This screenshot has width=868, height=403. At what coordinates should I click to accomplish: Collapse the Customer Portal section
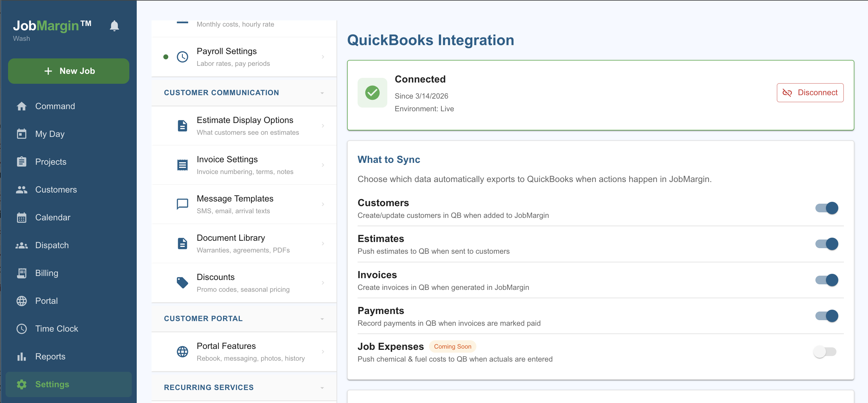click(x=322, y=319)
